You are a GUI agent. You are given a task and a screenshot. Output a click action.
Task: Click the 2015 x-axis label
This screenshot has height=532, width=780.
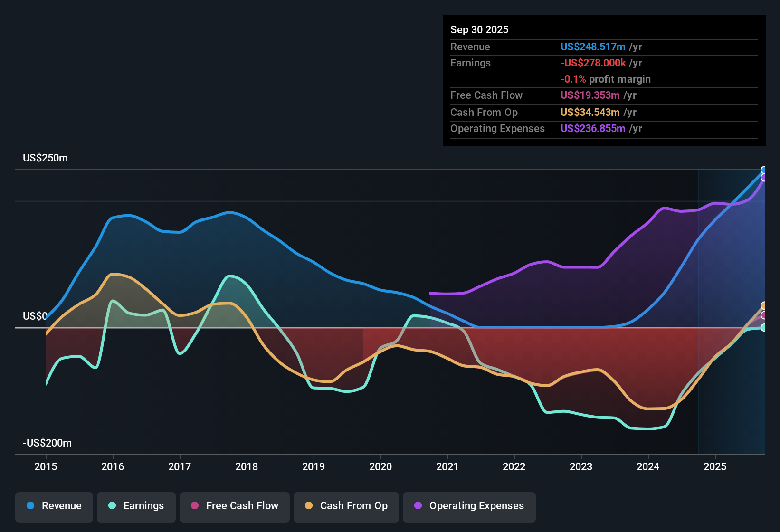(x=46, y=467)
